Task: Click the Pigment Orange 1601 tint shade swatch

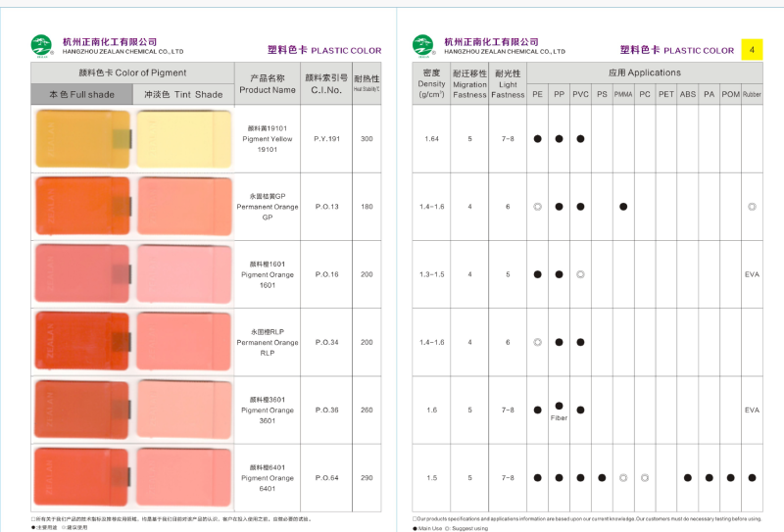Action: 182,274
